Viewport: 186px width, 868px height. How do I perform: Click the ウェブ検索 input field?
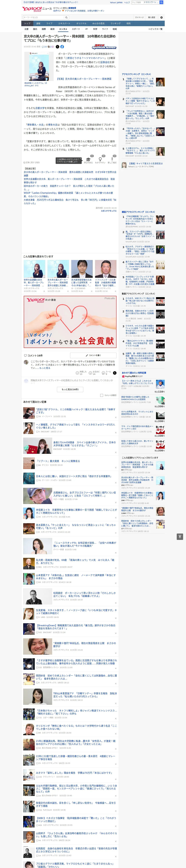[137, 2]
